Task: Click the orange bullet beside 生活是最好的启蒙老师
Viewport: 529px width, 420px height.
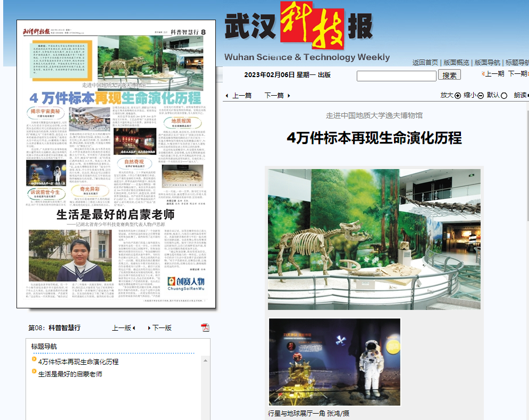Action: pos(34,372)
